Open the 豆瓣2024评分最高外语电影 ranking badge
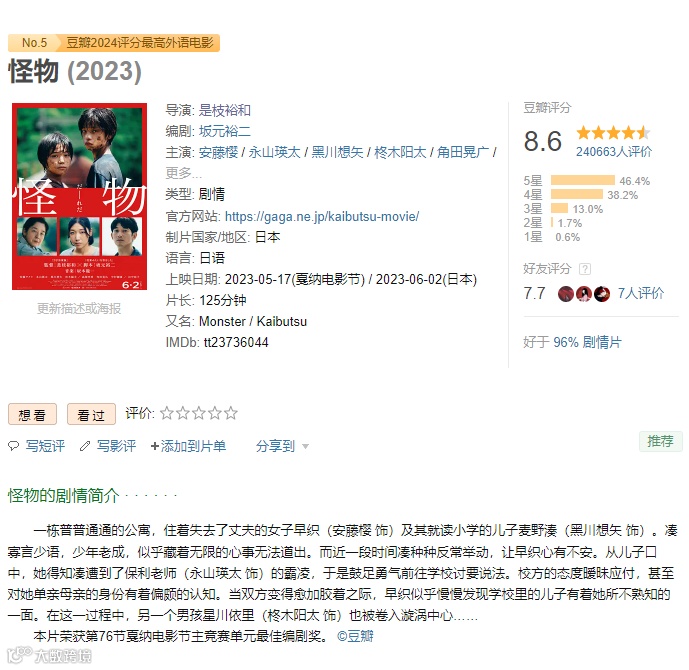 click(x=138, y=43)
